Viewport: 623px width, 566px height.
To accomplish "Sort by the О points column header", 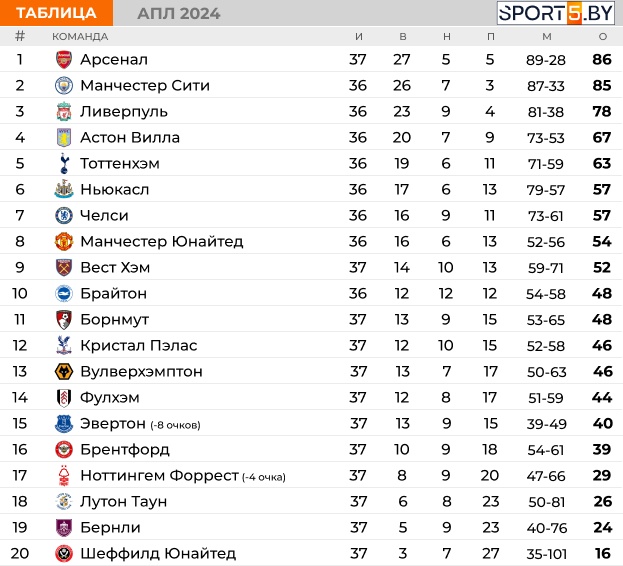I will tap(602, 37).
